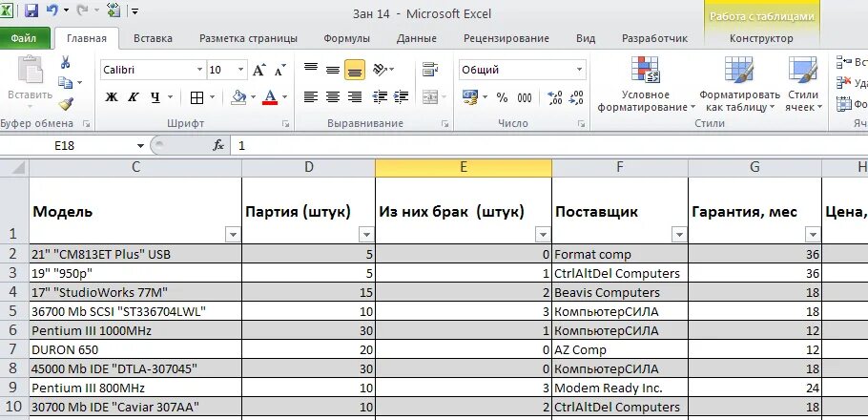The image size is (868, 420).
Task: Switch to the Рецензирование tab
Action: (x=506, y=38)
